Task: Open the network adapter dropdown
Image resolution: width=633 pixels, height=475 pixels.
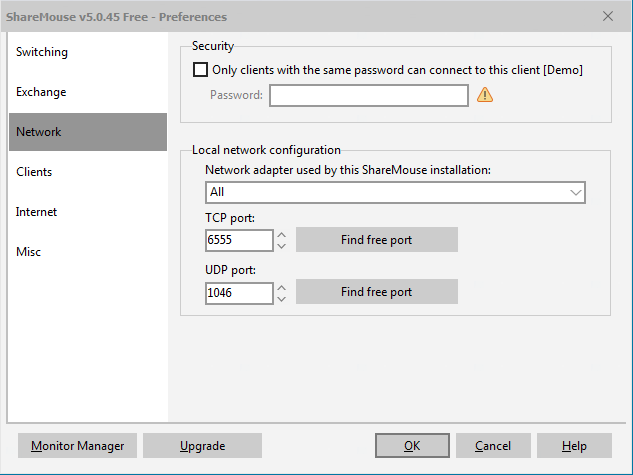Action: click(395, 192)
